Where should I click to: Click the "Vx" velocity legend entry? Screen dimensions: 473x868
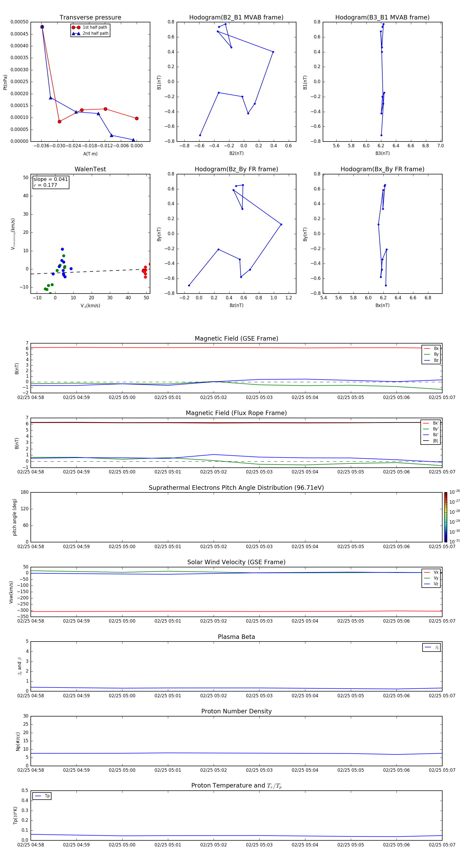point(431,573)
